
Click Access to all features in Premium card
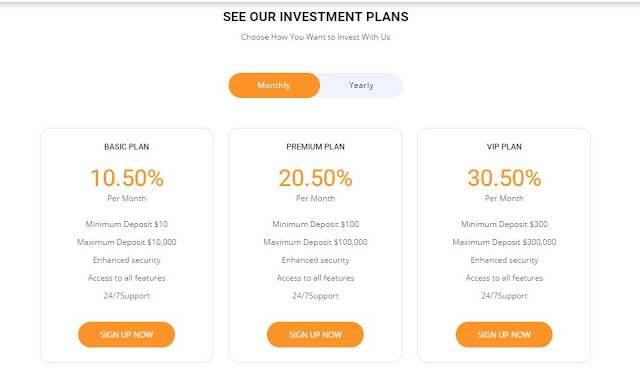pyautogui.click(x=315, y=278)
